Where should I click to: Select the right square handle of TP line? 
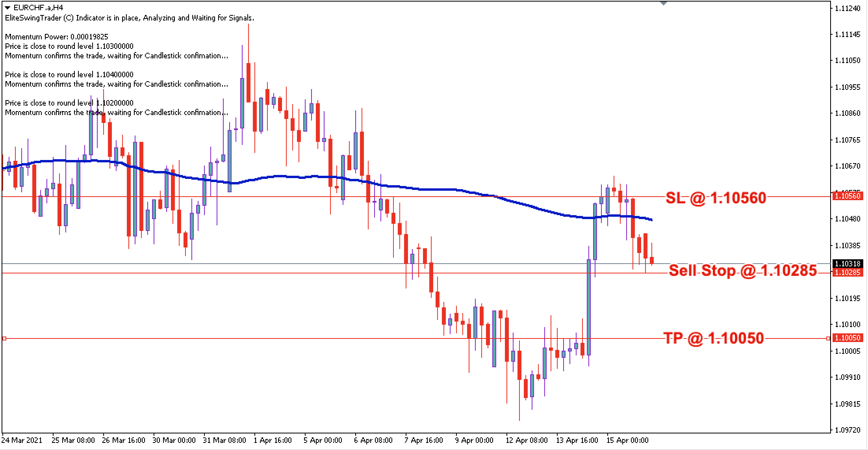click(828, 338)
